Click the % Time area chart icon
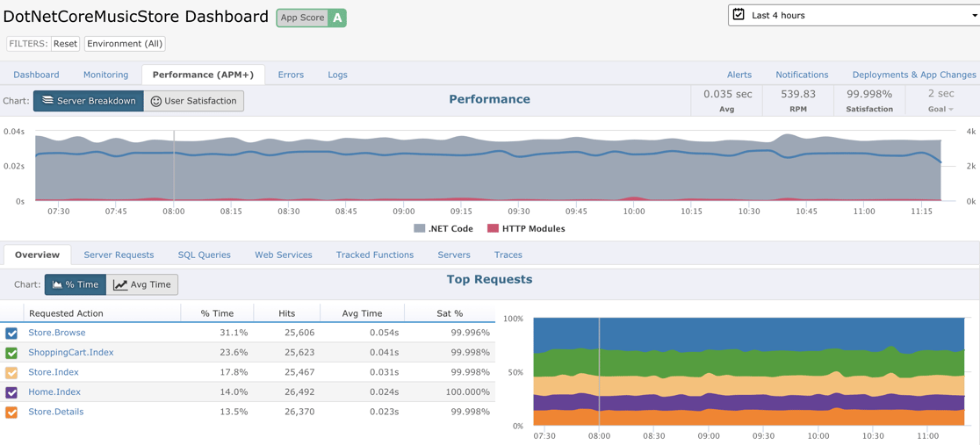 point(57,284)
